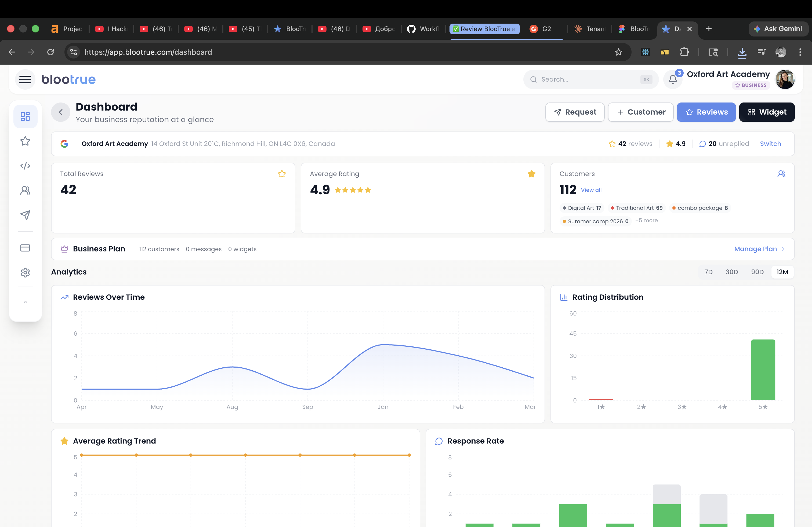Click the back chevron beside Dashboard
This screenshot has width=812, height=527.
(61, 112)
